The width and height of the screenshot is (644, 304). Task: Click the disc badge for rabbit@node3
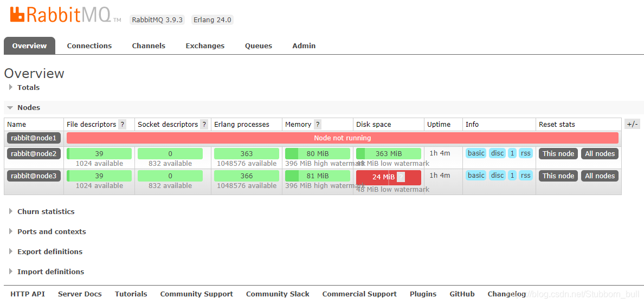497,176
